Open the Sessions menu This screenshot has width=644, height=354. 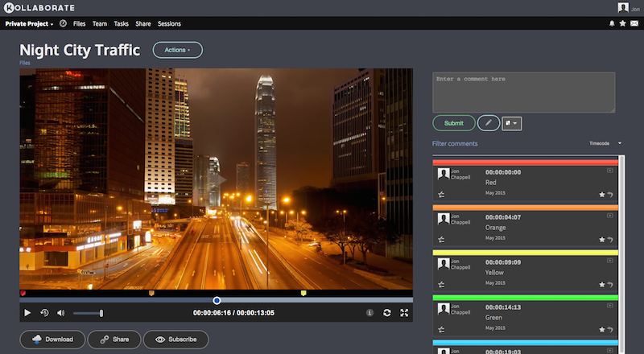pyautogui.click(x=169, y=24)
